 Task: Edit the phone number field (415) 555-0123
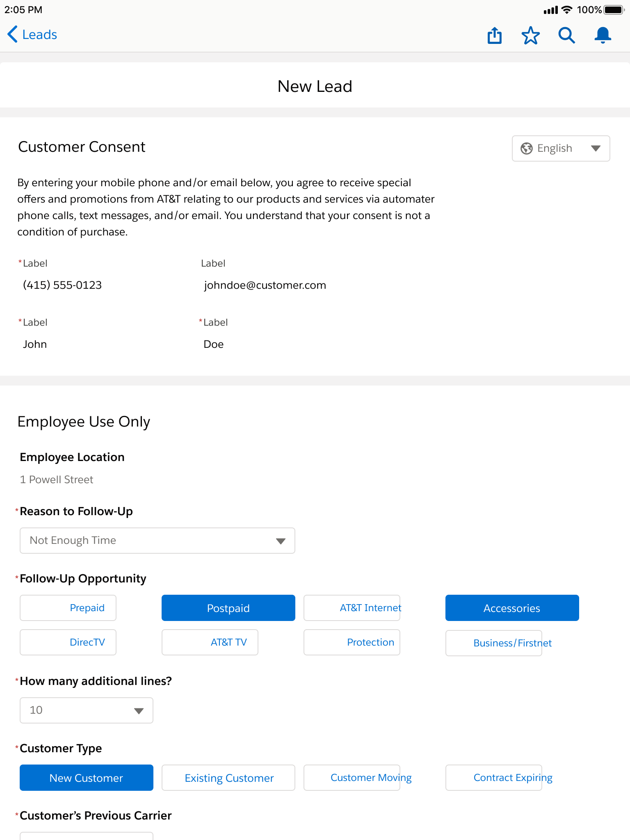coord(62,285)
